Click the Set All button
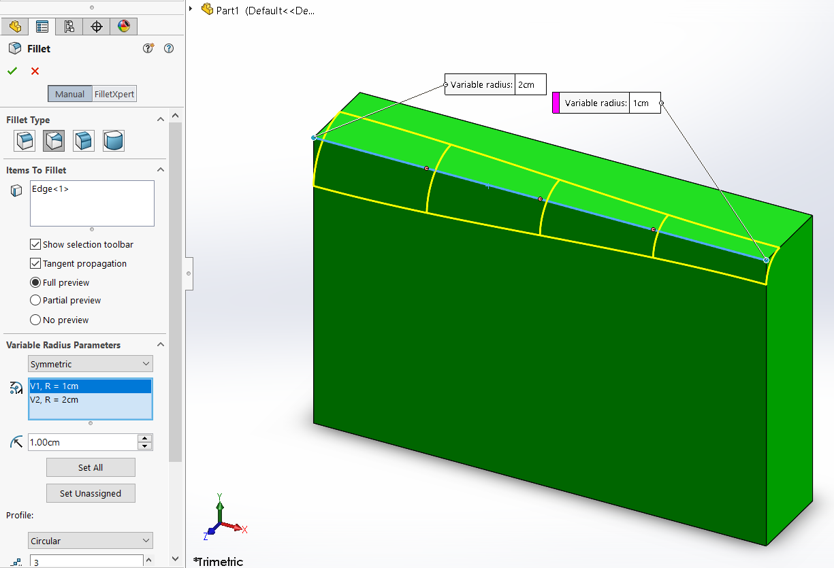Image resolution: width=834 pixels, height=568 pixels. point(90,467)
